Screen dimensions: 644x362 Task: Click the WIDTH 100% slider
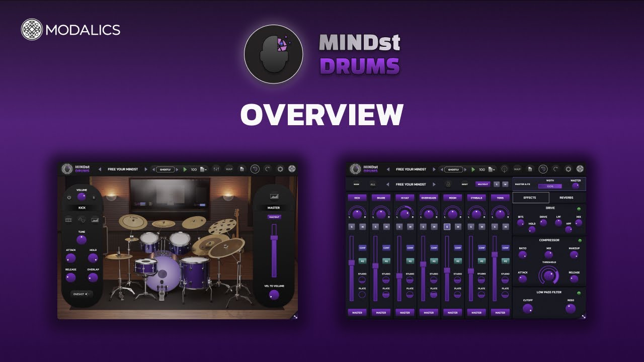pos(550,186)
